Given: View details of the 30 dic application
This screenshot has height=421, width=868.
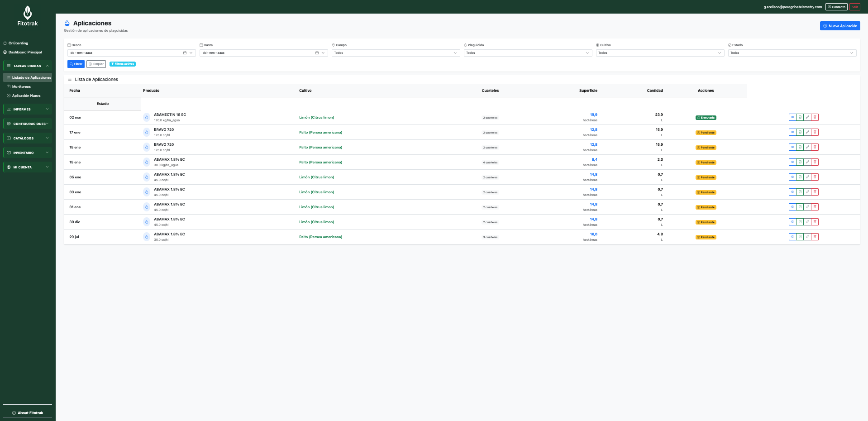Looking at the screenshot, I should (792, 222).
